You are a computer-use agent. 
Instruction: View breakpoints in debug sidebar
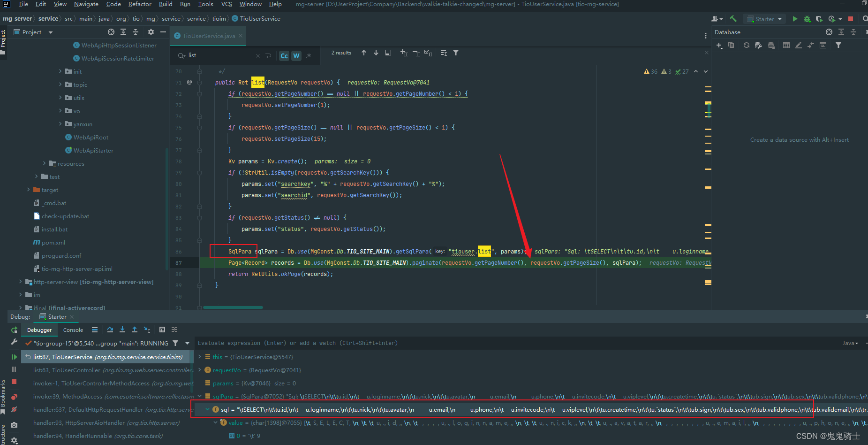(x=14, y=397)
